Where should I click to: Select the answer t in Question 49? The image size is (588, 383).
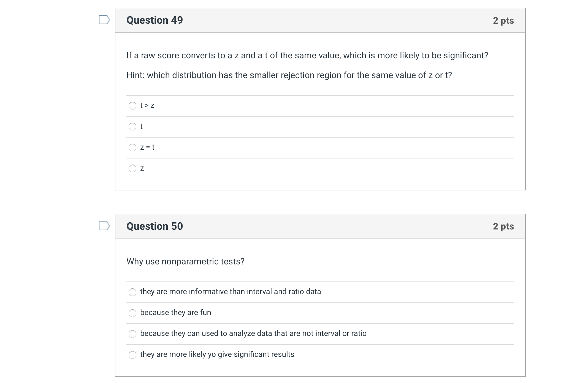click(132, 126)
